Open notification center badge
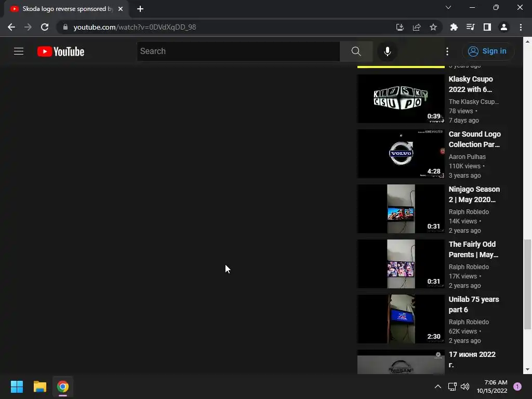532x399 pixels. (517, 387)
